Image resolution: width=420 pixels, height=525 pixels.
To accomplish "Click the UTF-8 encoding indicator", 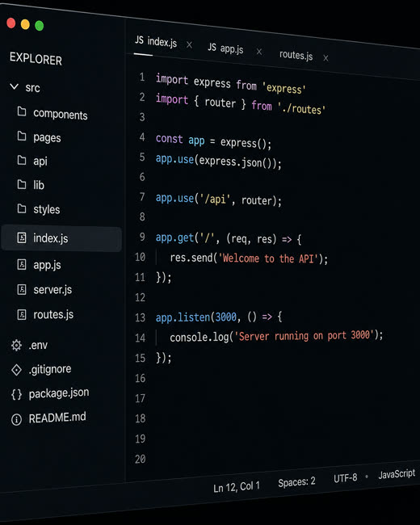I will pos(346,478).
